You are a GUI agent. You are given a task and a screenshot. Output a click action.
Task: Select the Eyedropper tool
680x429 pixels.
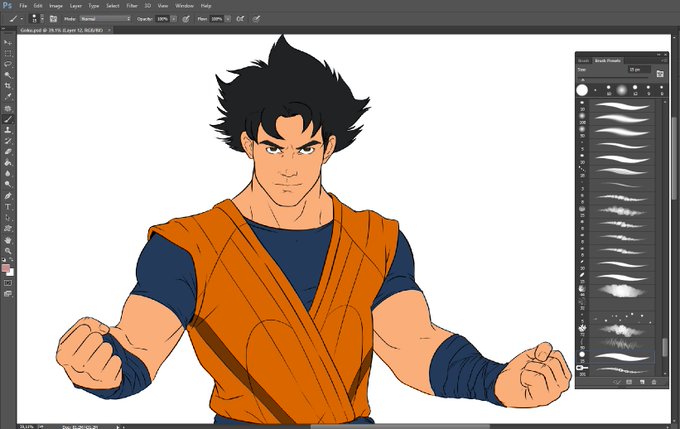(x=8, y=97)
